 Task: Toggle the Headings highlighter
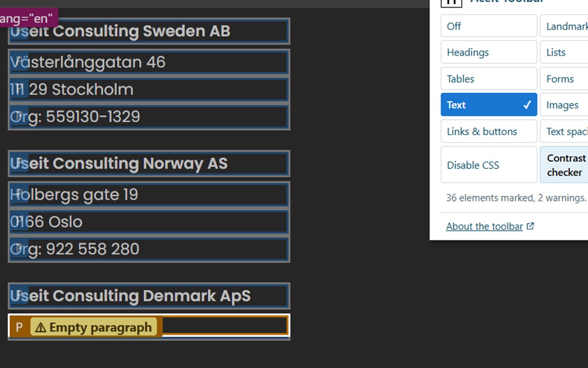coord(488,52)
